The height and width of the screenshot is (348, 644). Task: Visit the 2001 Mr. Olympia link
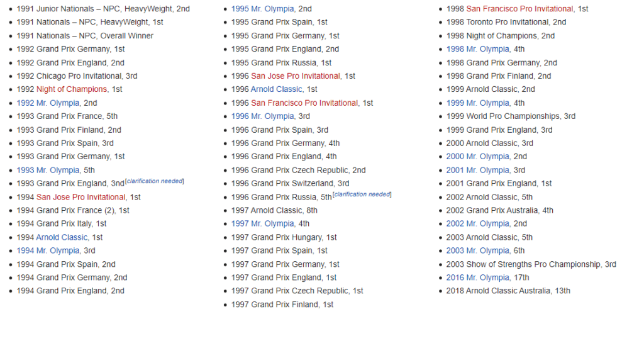[478, 170]
